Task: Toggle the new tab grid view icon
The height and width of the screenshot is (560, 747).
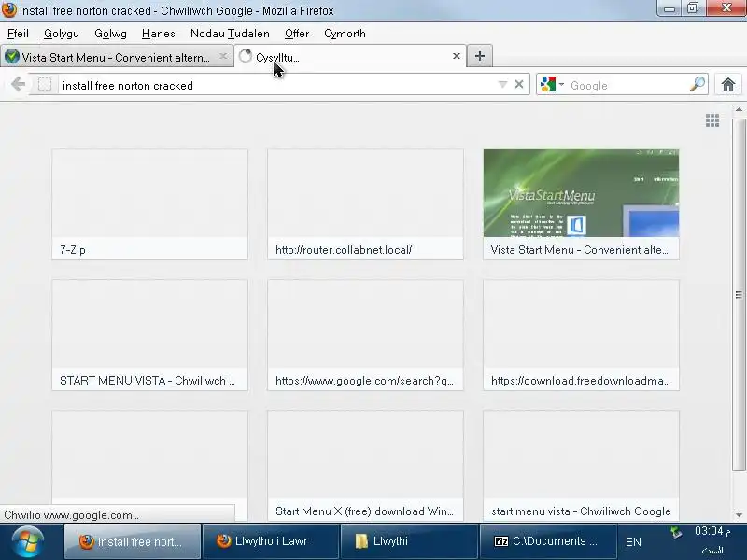Action: click(712, 120)
